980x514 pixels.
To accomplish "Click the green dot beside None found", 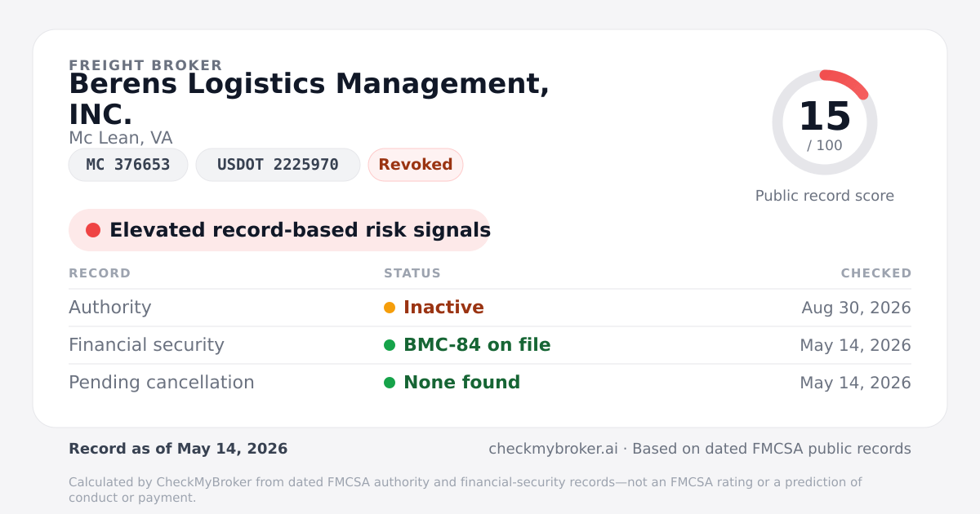I will (x=390, y=383).
